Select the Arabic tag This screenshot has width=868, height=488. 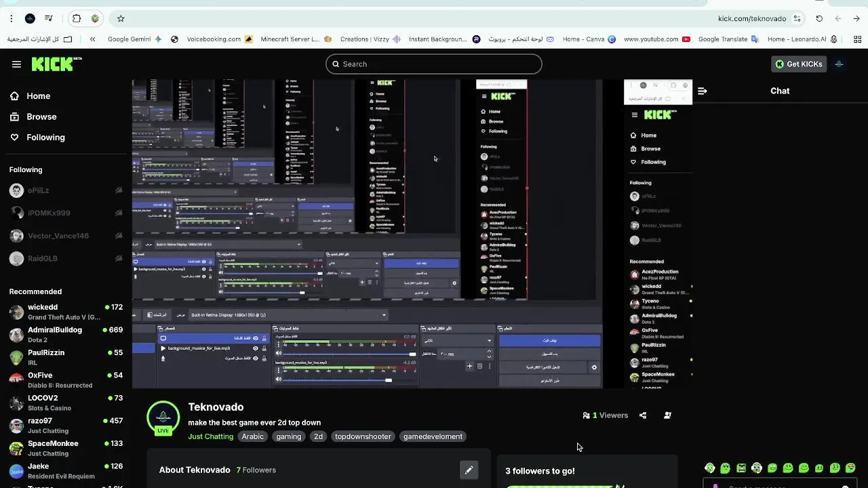tap(252, 436)
